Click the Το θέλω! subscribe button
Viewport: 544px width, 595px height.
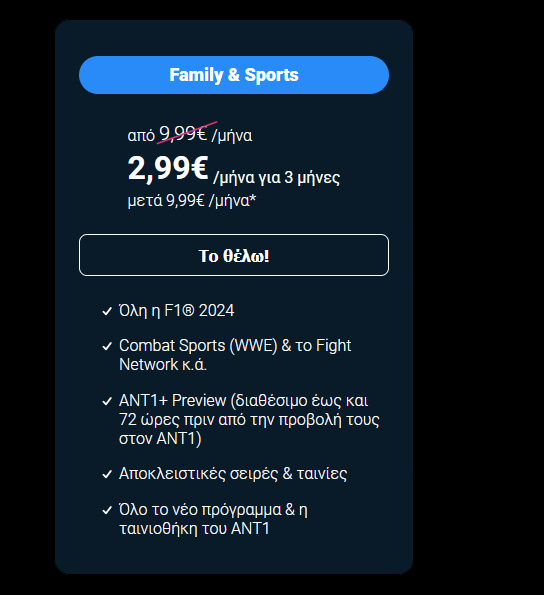click(x=234, y=255)
